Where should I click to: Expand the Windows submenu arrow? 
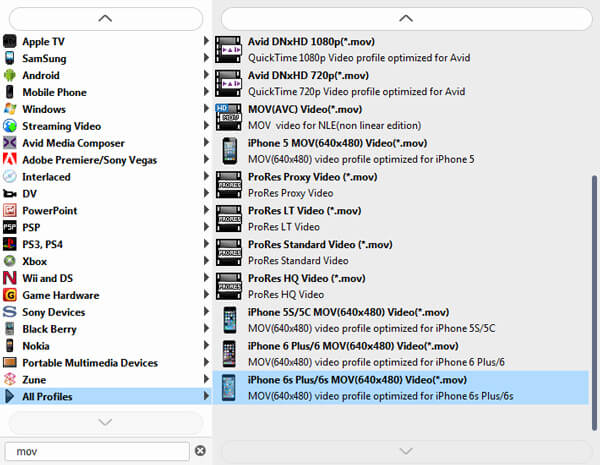click(206, 108)
